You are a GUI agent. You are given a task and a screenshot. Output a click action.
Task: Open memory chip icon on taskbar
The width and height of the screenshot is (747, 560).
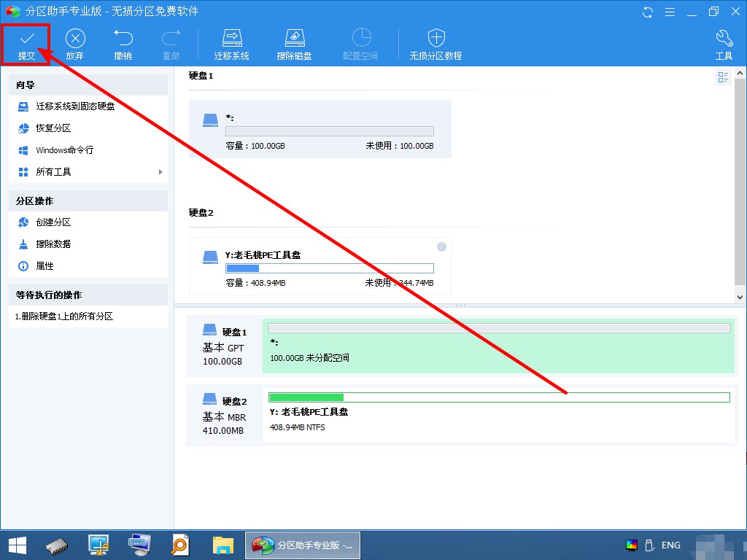[x=57, y=545]
